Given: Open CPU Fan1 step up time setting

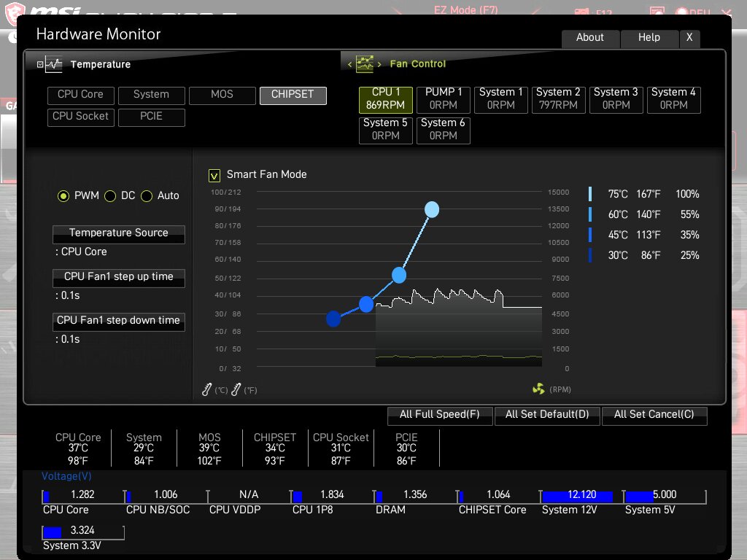Looking at the screenshot, I should pyautogui.click(x=119, y=278).
